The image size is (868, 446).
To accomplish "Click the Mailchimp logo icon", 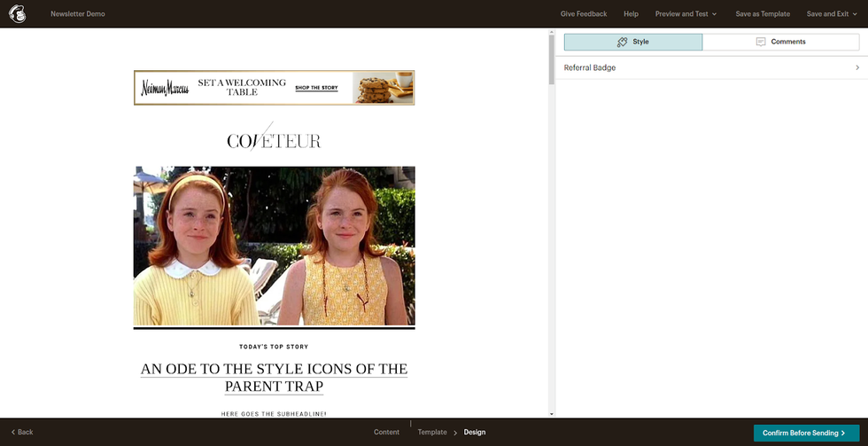I will click(17, 14).
